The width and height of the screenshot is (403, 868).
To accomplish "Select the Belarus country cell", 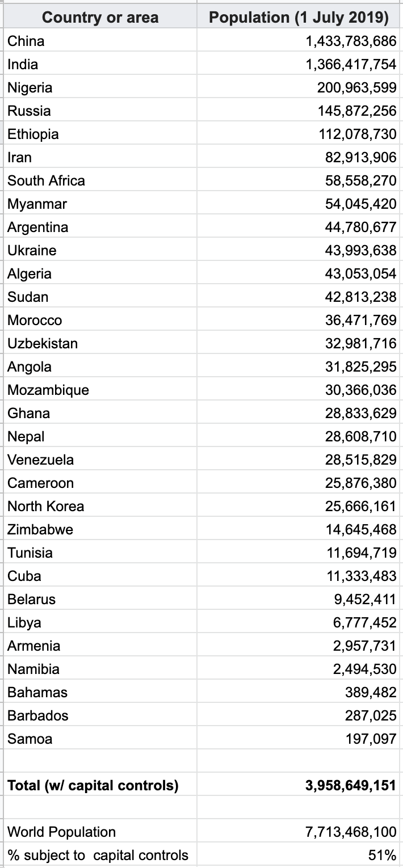I will click(100, 599).
